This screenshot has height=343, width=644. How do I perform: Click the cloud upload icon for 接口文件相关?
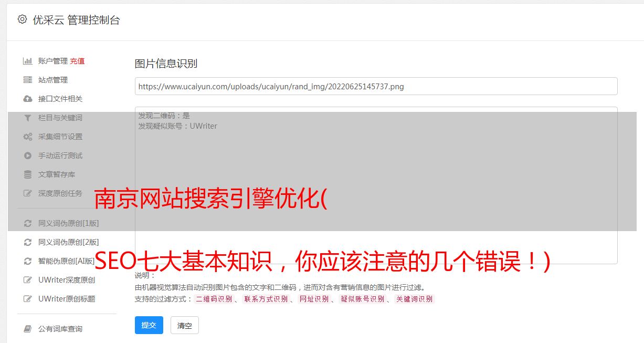[x=28, y=99]
